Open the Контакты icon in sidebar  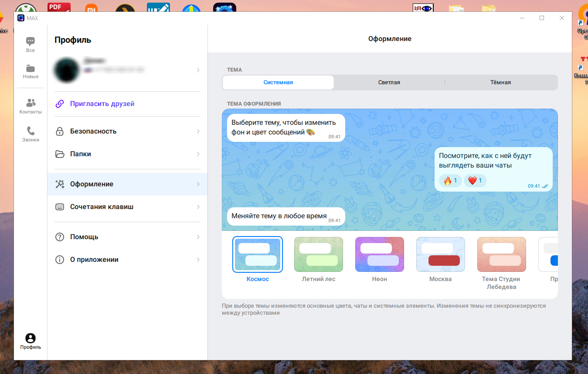[x=31, y=103]
